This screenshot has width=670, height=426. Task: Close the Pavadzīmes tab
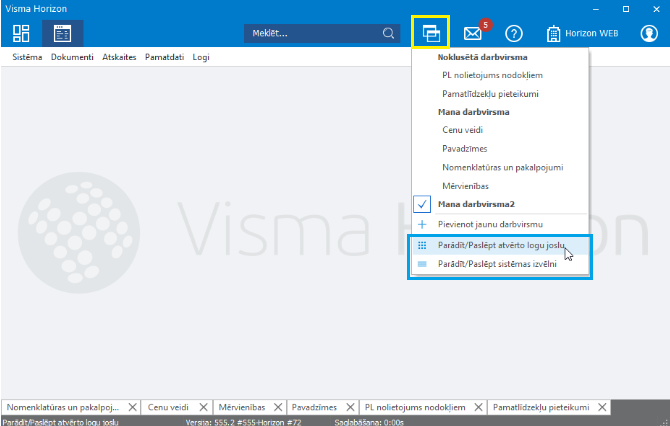coord(350,407)
